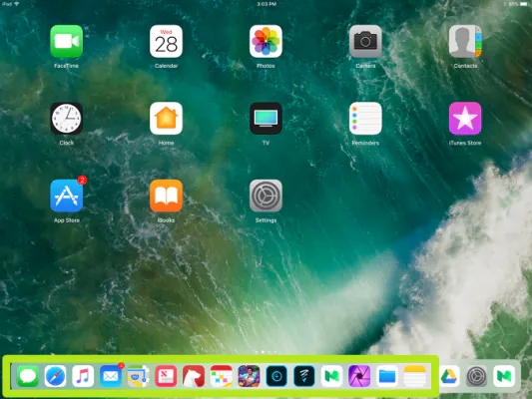This screenshot has height=399, width=532.
Task: Open Medium app left of Affinity Photo
Action: [331, 376]
